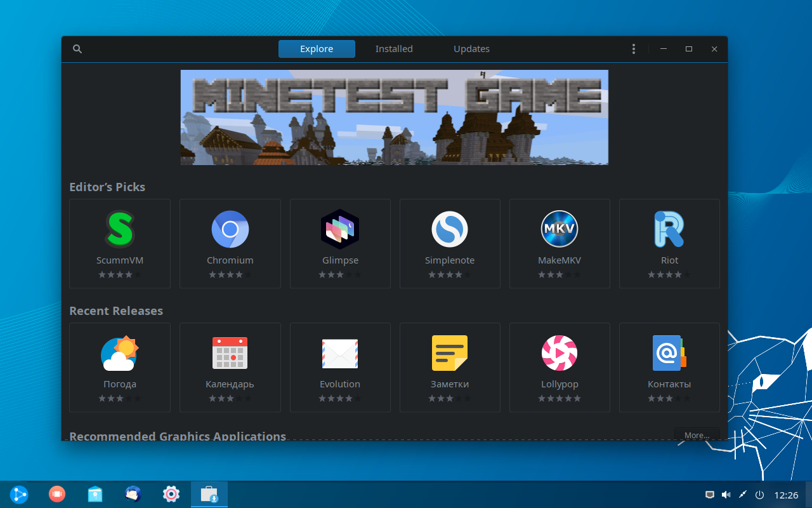Click the "Editor’s Picks" heading
This screenshot has height=508, width=812.
pos(107,187)
